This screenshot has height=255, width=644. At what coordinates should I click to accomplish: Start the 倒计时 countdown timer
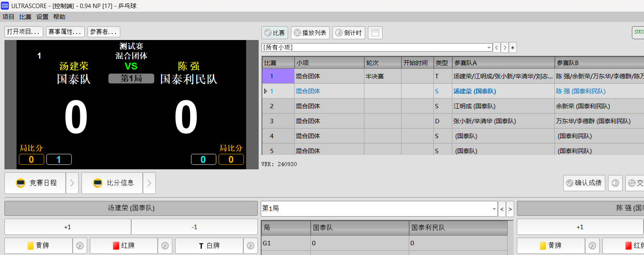tap(349, 33)
